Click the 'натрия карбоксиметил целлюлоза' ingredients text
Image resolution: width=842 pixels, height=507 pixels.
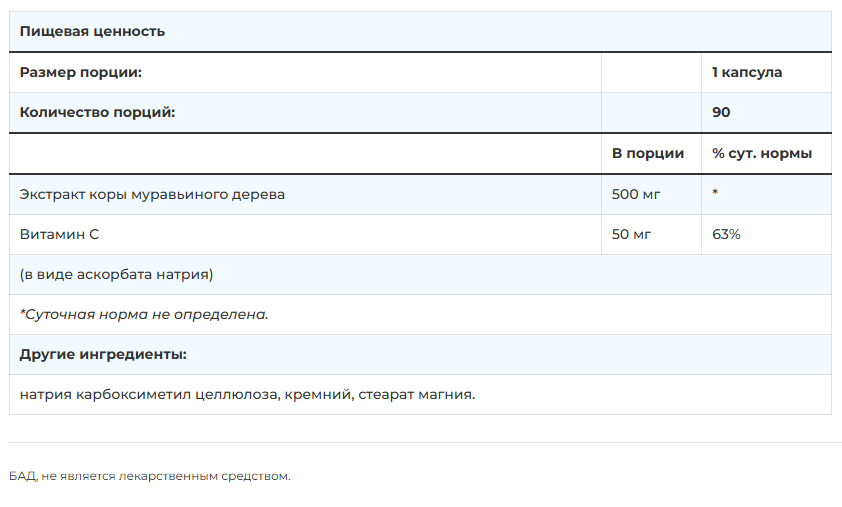(148, 394)
